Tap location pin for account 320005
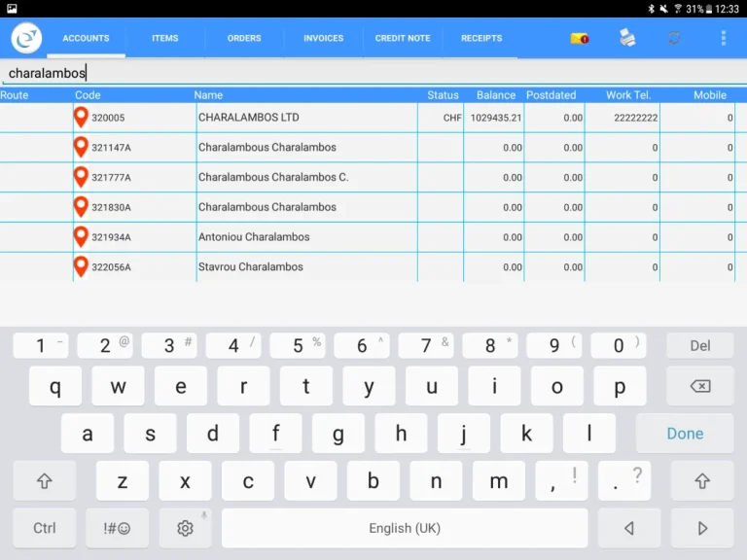This screenshot has height=560, width=747. [x=81, y=117]
